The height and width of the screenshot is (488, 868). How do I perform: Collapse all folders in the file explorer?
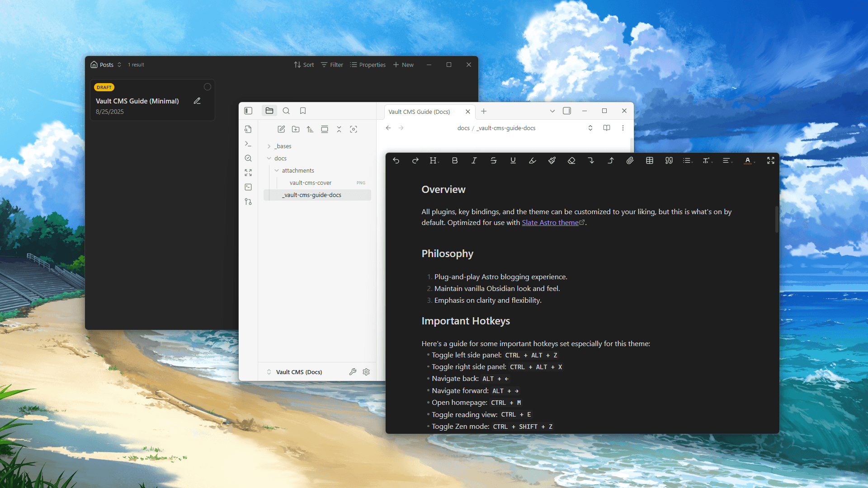point(340,129)
